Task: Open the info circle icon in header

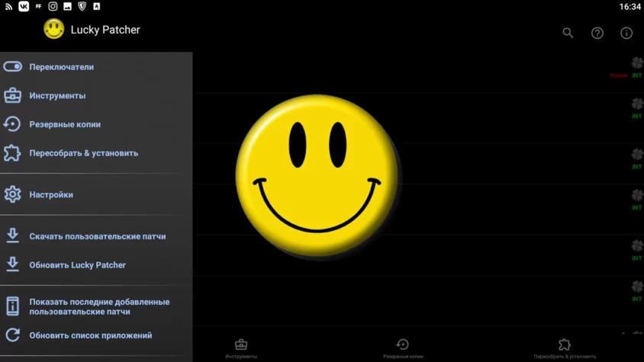Action: [626, 33]
